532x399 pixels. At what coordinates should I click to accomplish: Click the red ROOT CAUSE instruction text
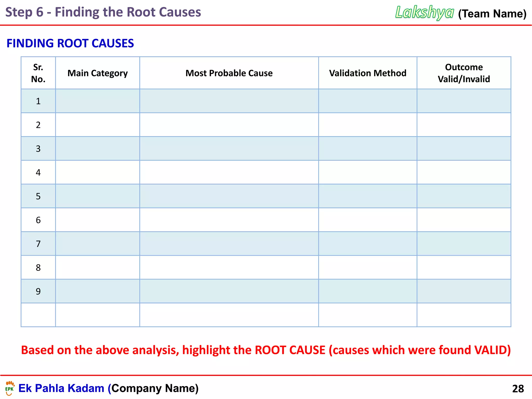coord(266,350)
